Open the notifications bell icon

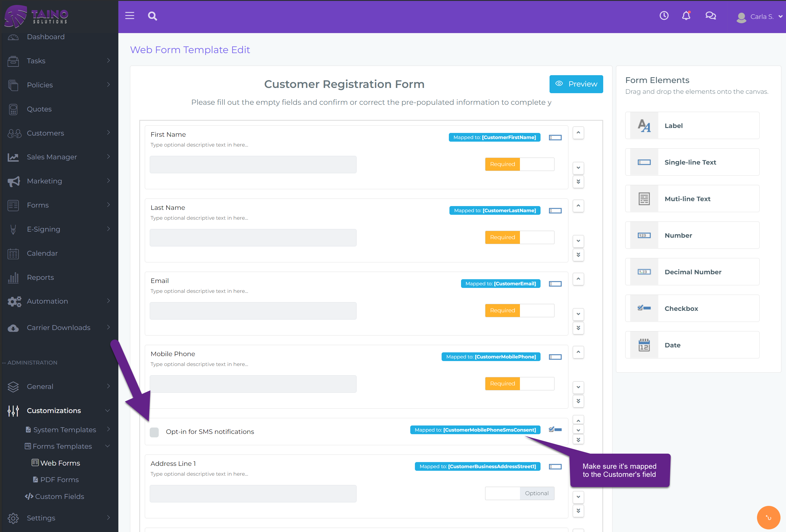[686, 16]
